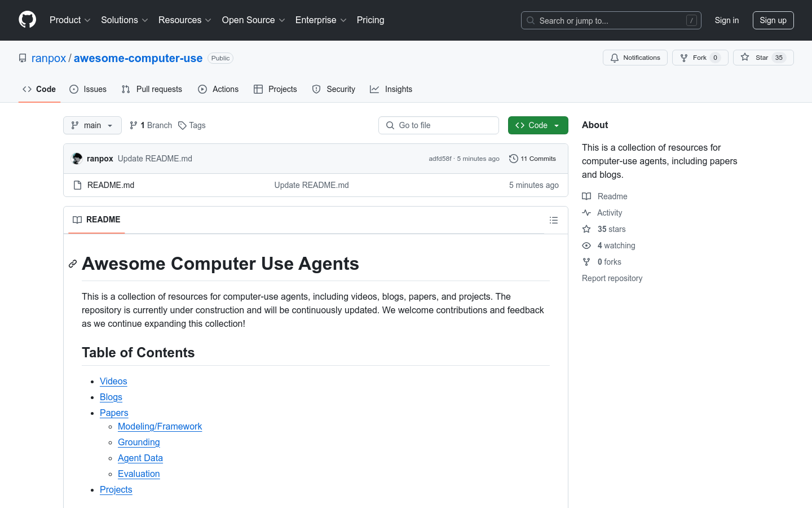Open the latest commit message Update README.md
The width and height of the screenshot is (812, 508).
pyautogui.click(x=155, y=159)
